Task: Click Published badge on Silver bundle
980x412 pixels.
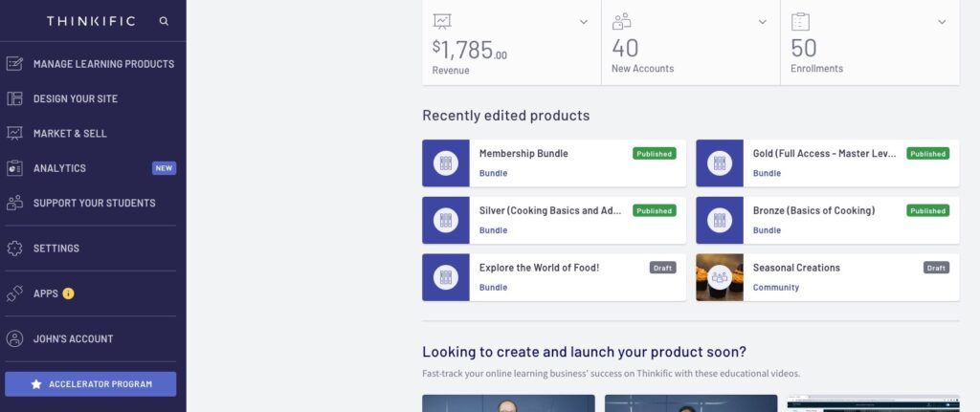Action: [655, 210]
